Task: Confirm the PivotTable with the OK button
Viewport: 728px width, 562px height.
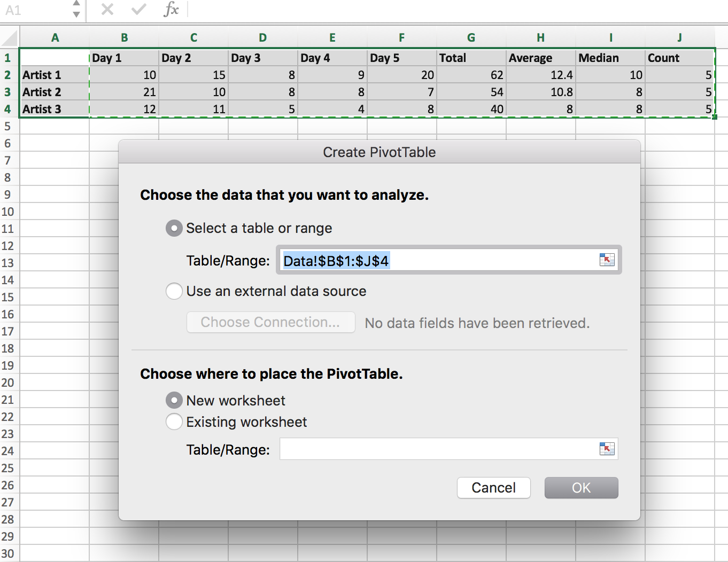Action: (581, 488)
